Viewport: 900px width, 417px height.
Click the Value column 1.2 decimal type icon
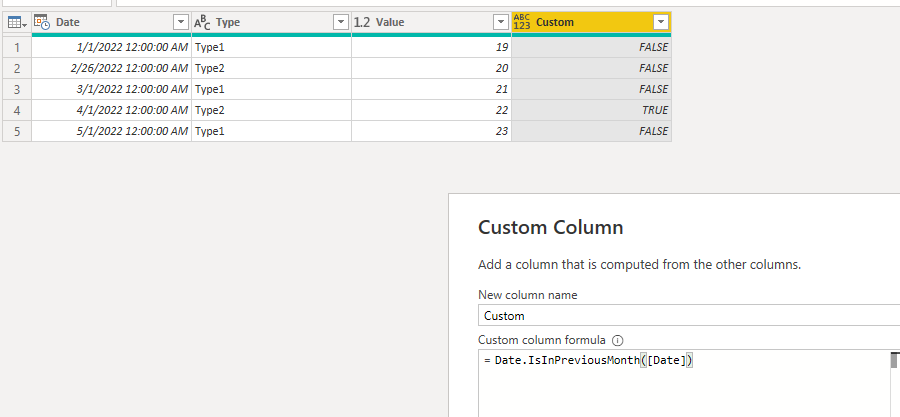pyautogui.click(x=362, y=22)
